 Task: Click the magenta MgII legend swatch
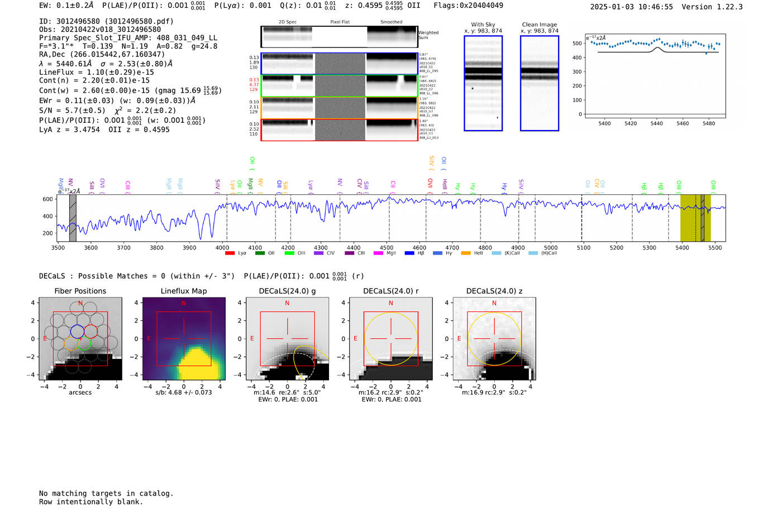[x=378, y=253]
